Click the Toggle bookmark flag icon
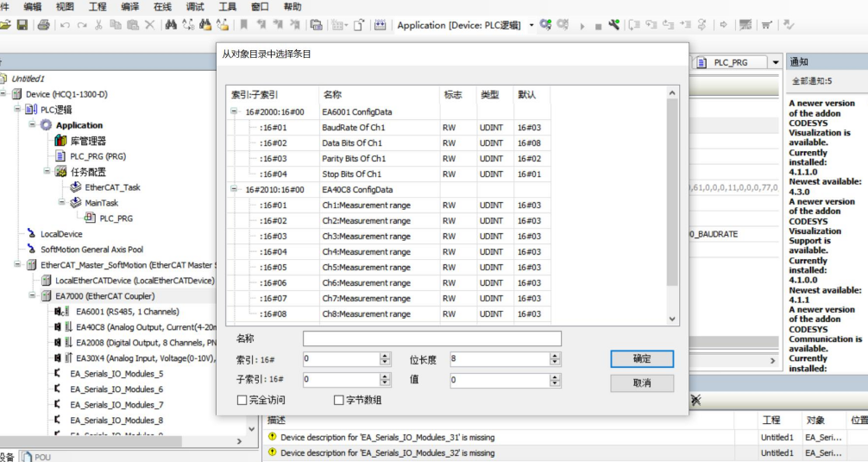Image resolution: width=868 pixels, height=462 pixels. (x=243, y=25)
